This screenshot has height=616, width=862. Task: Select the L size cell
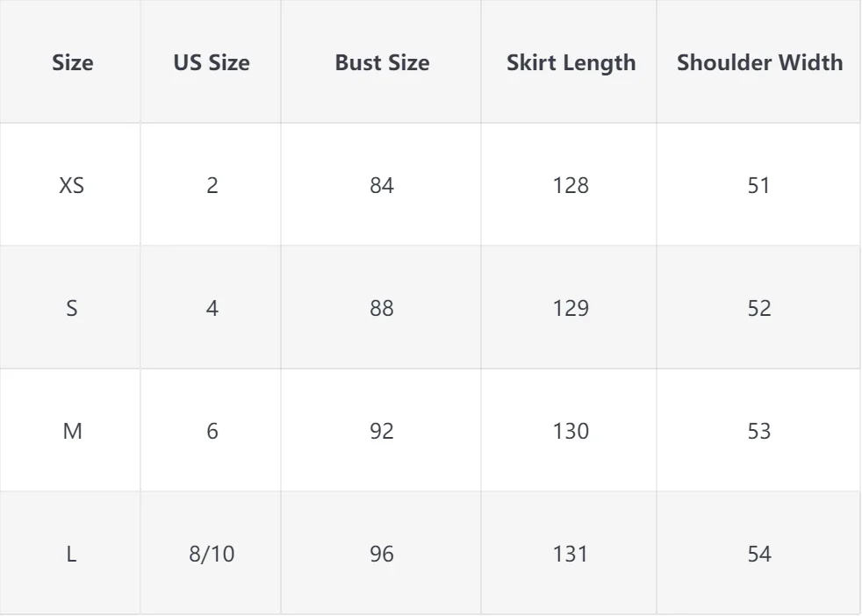tap(72, 555)
